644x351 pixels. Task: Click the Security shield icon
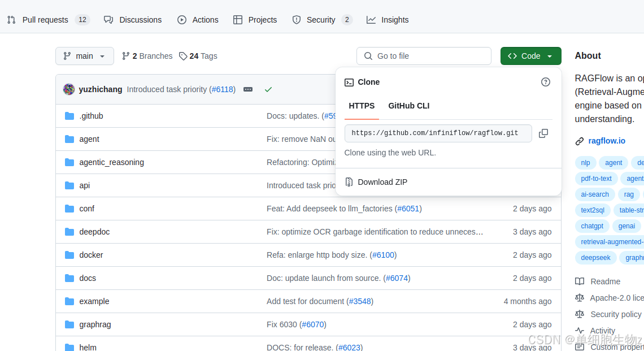click(297, 20)
